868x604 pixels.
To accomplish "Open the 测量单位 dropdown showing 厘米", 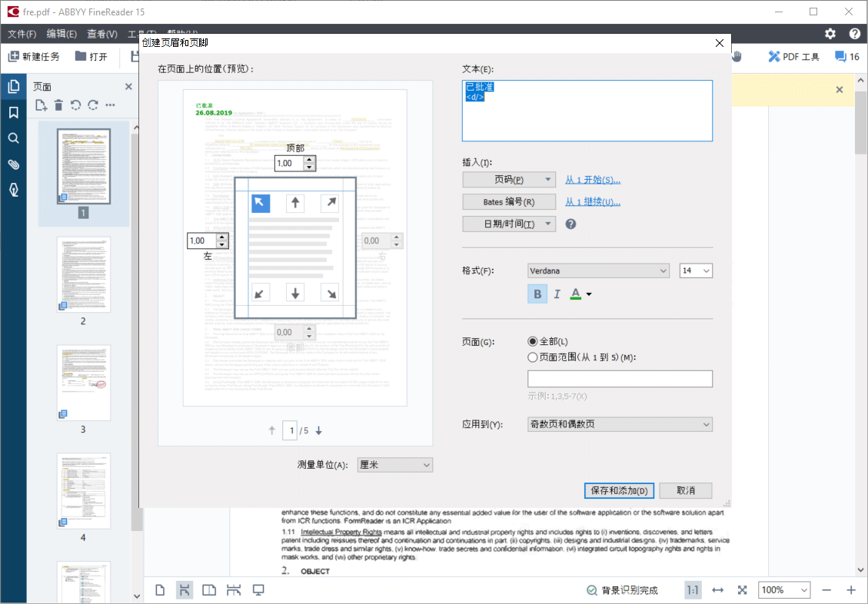I will coord(394,464).
